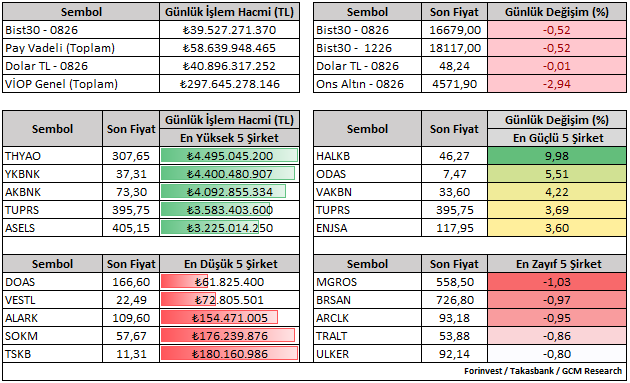
Task: Click the YKBNK volume bar ₺4.400.480.907
Action: point(228,174)
